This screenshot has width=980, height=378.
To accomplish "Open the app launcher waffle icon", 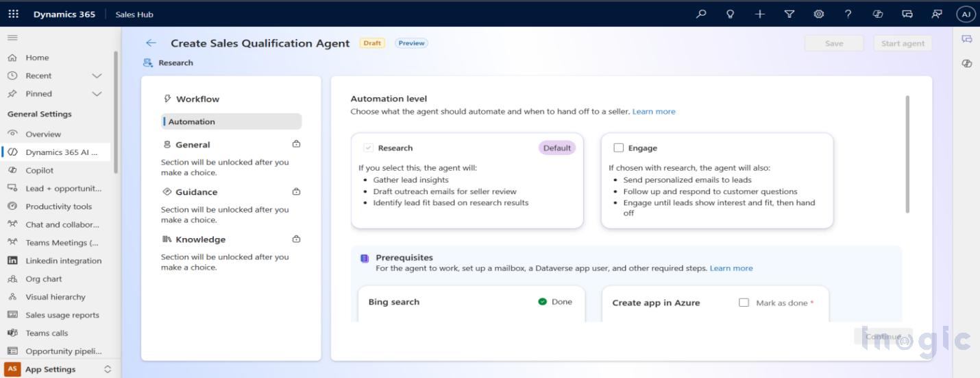I will coord(13,14).
